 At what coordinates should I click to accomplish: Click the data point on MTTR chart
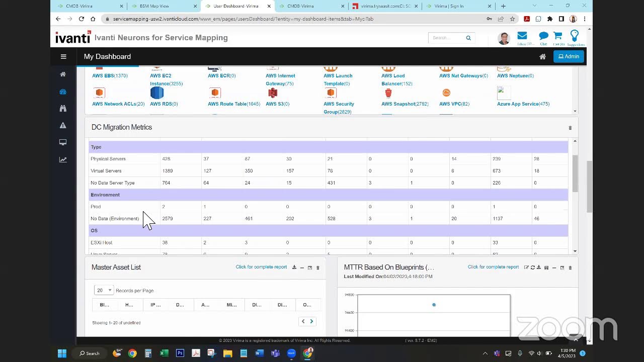pyautogui.click(x=434, y=305)
